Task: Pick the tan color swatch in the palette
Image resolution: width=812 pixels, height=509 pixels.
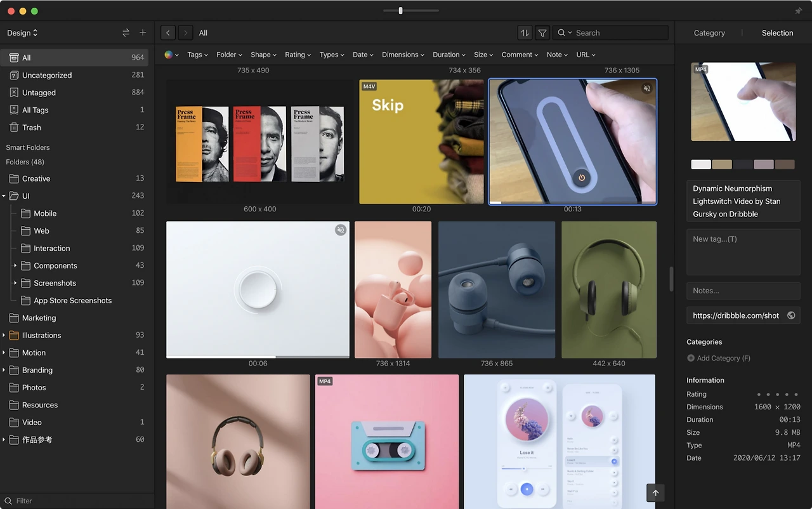Action: click(x=722, y=164)
